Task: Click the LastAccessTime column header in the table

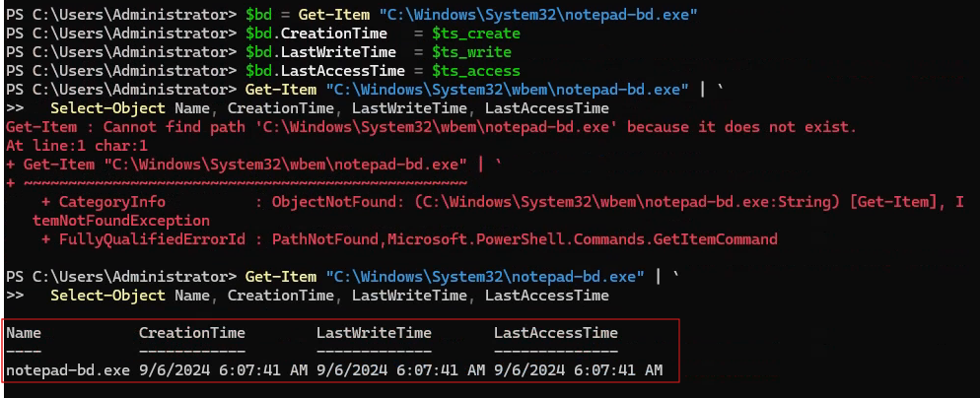Action: 555,333
